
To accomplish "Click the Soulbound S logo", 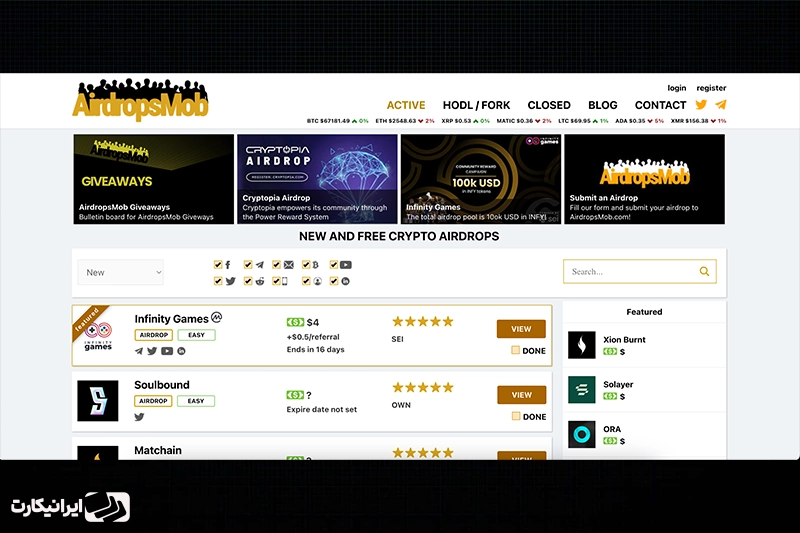I will 97,400.
